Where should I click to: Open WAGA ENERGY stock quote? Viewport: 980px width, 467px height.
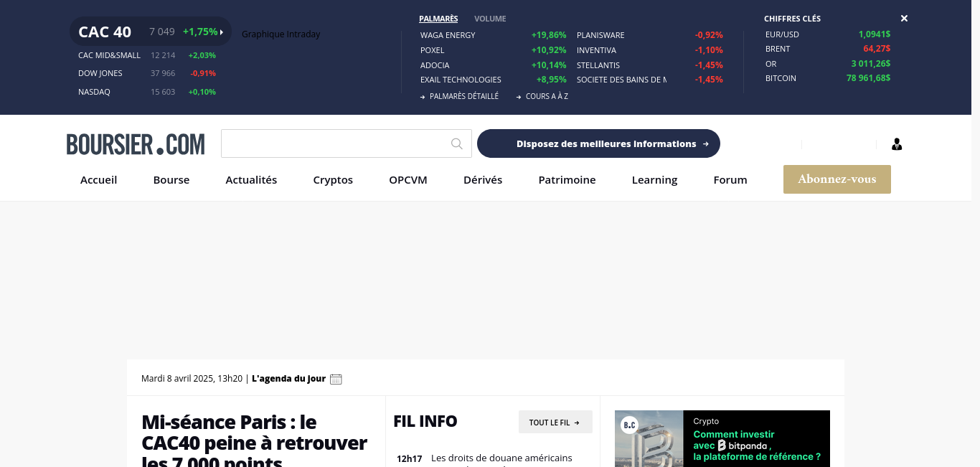click(x=448, y=35)
